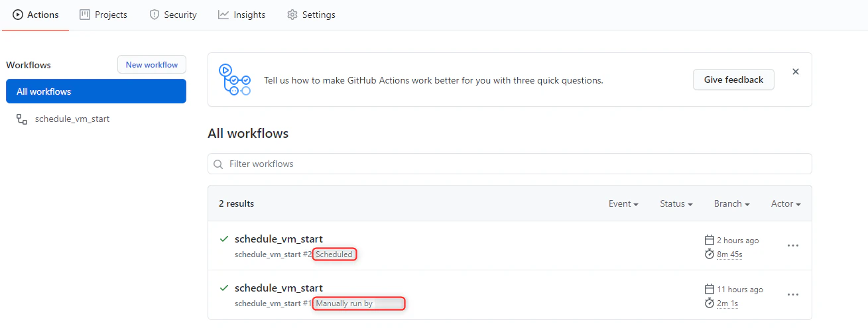Screen dimensions: 868x328
Task: Open more options for the 2 hours ago run
Action: coord(793,245)
